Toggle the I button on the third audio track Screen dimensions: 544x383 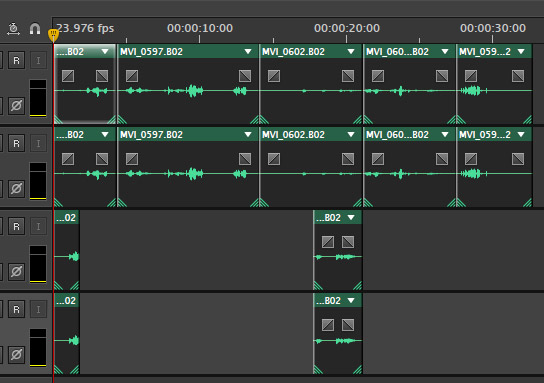(x=38, y=226)
